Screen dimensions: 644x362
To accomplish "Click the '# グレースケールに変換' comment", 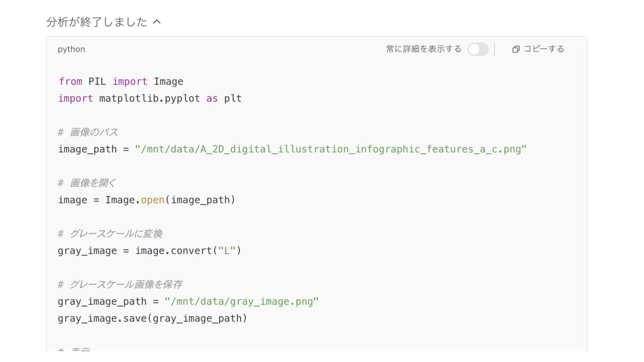I will [110, 234].
